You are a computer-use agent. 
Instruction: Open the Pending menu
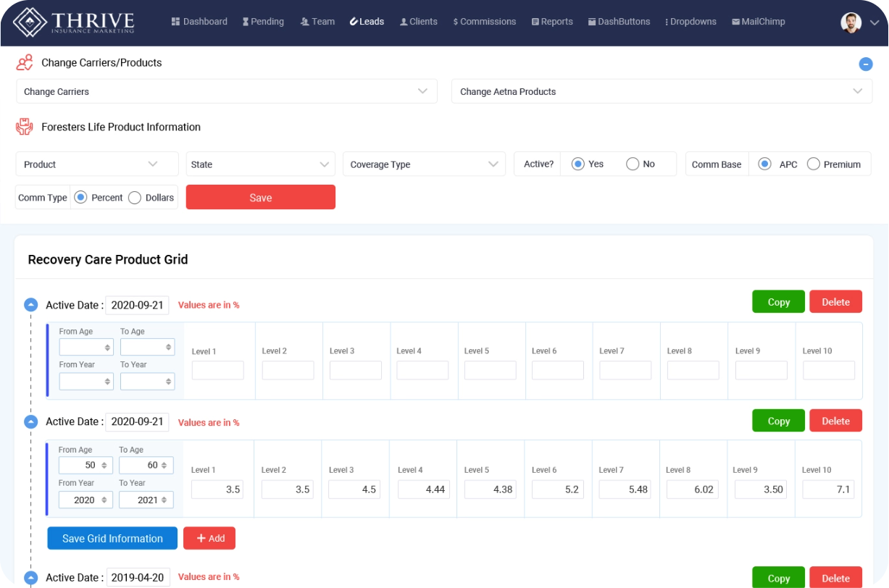click(x=263, y=22)
